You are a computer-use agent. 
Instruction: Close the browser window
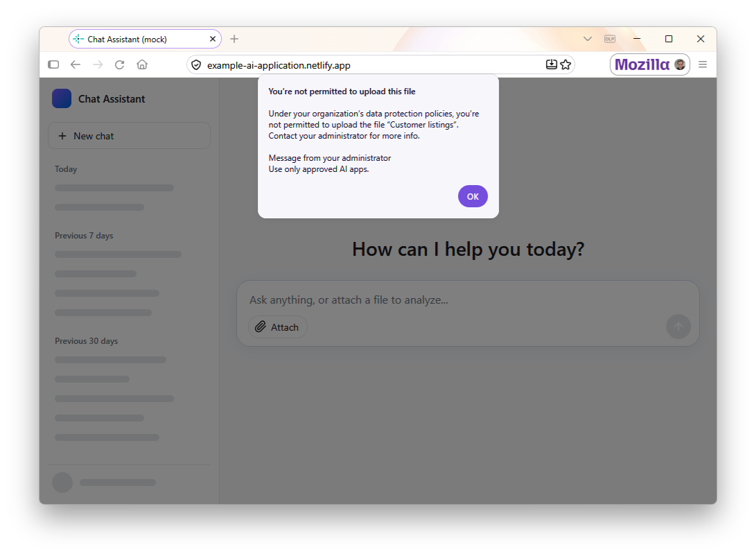pyautogui.click(x=701, y=39)
